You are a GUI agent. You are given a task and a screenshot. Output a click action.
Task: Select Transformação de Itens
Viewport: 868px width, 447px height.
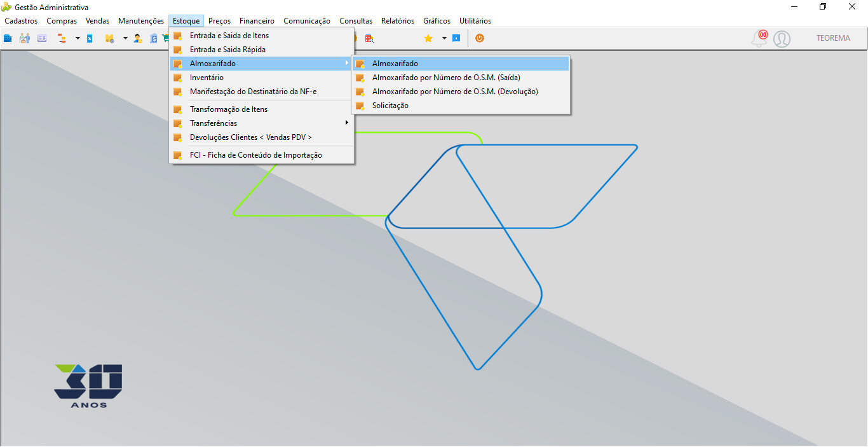pos(262,109)
